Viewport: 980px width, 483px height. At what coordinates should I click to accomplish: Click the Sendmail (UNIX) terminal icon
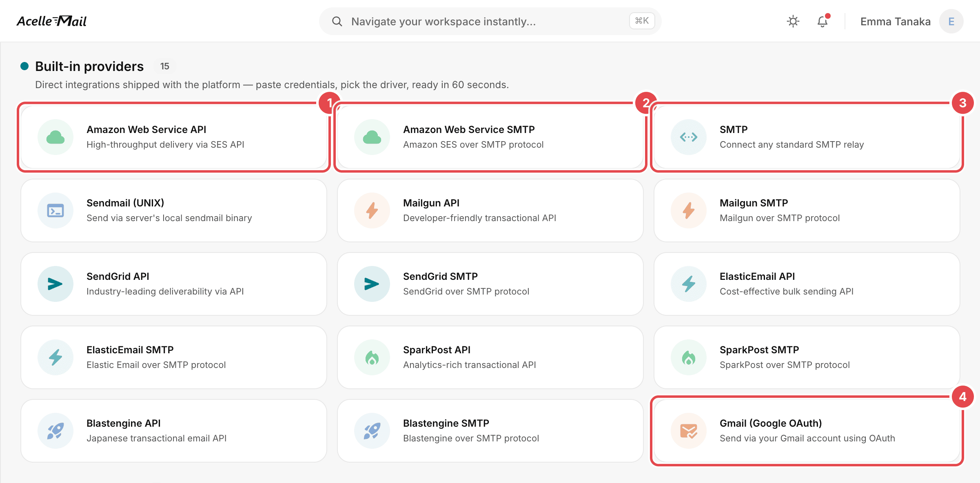[55, 210]
